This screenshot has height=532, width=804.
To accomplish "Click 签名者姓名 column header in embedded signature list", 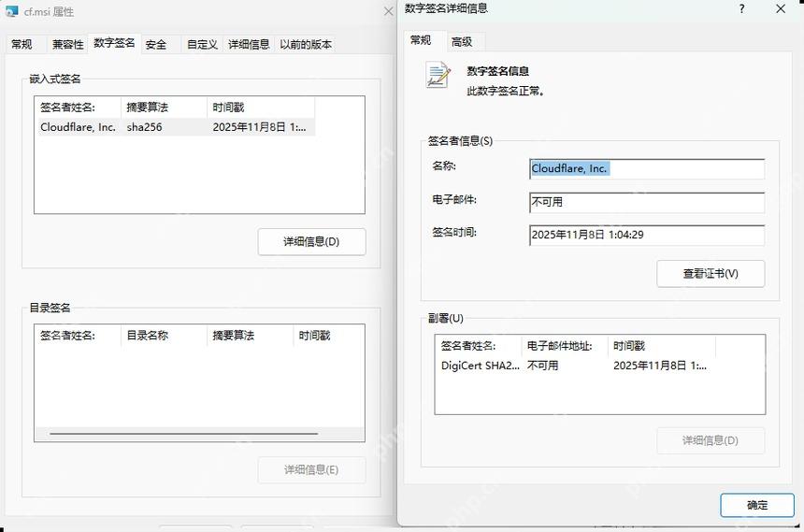I will [78, 108].
